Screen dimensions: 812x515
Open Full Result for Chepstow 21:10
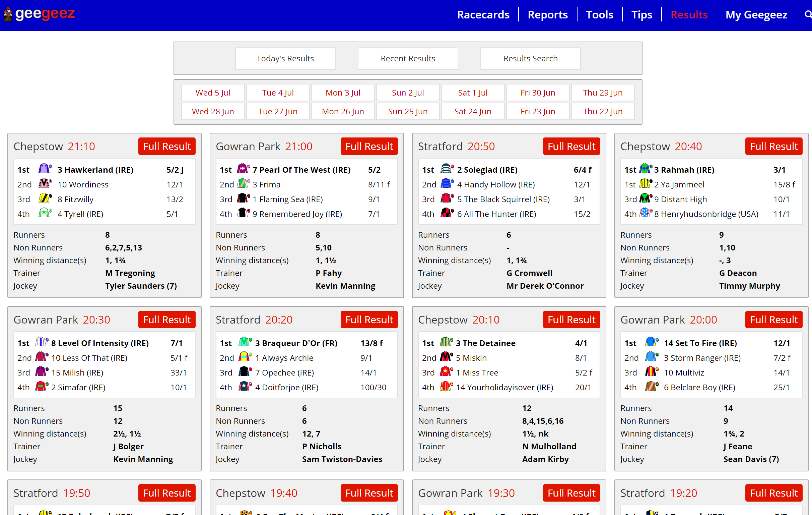click(166, 146)
